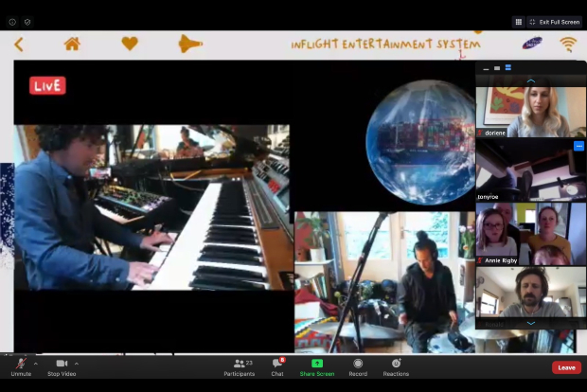587x392 pixels.
Task: Open video options arrow beside Stop Video
Action: (77, 364)
